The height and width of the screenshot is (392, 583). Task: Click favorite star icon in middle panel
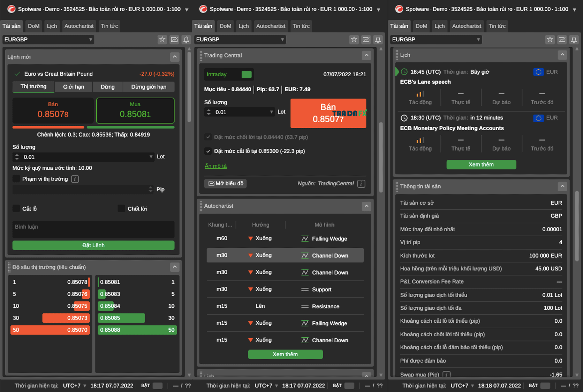[x=354, y=40]
